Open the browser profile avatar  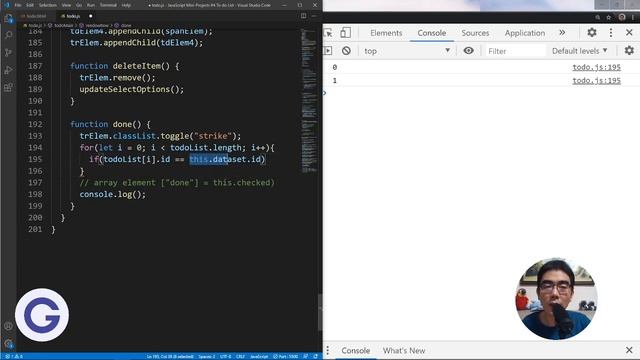click(622, 17)
